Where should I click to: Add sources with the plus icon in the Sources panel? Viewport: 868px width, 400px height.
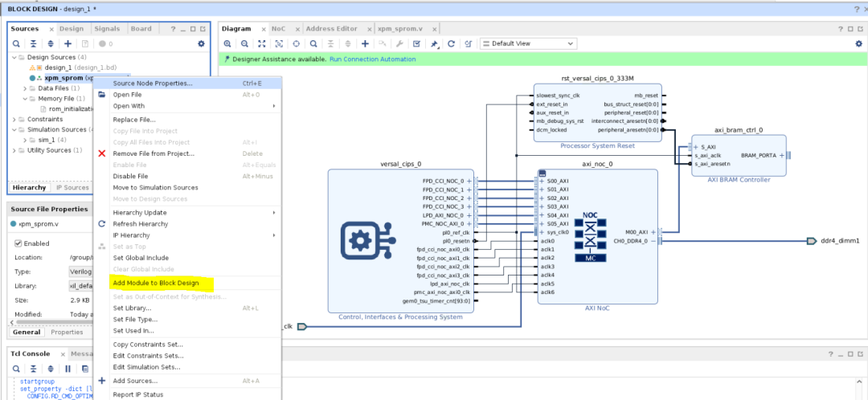[x=68, y=43]
